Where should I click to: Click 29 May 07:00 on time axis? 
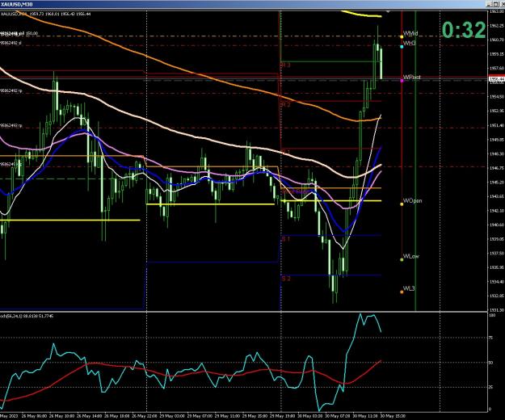coord(200,416)
